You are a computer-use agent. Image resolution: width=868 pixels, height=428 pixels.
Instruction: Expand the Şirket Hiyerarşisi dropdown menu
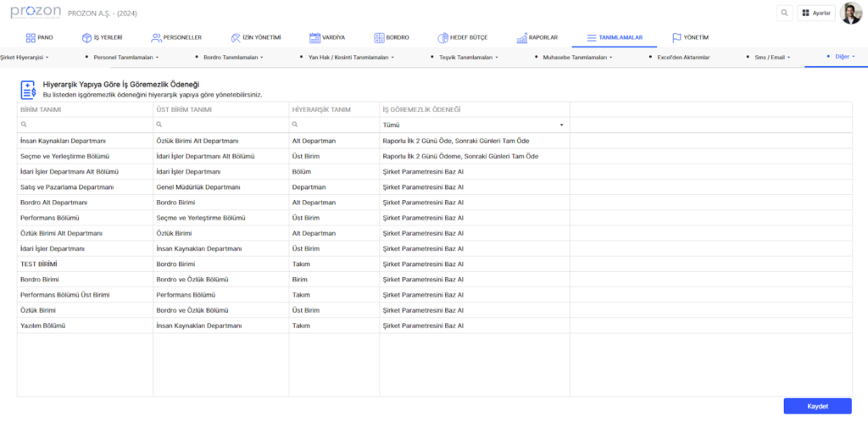[x=25, y=58]
